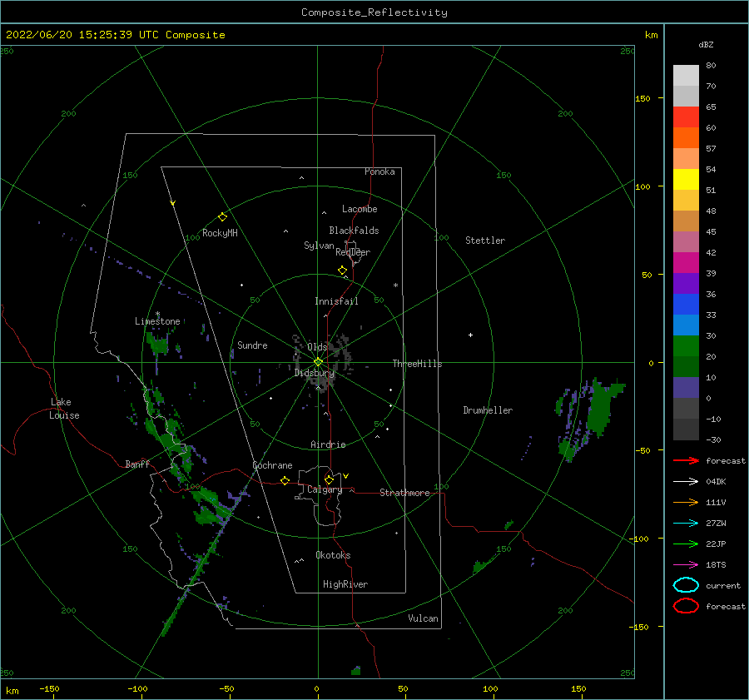Click yellow diamond radar center marker at Olds
Viewport: 749px width, 700px height.
click(318, 362)
